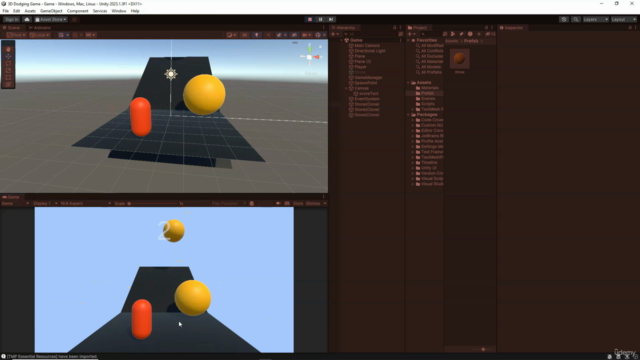
Task: Open the Layers dropdown
Action: click(x=596, y=19)
